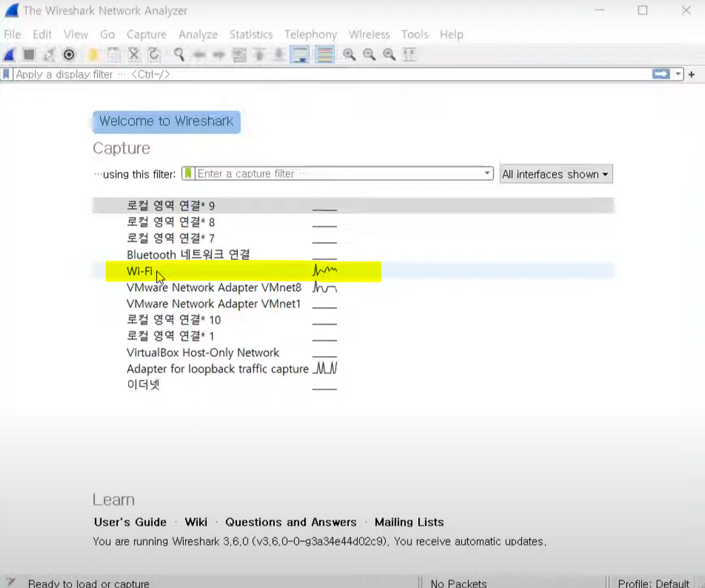Screen dimensions: 705x588
Task: Click the resize columns icon
Action: [409, 55]
